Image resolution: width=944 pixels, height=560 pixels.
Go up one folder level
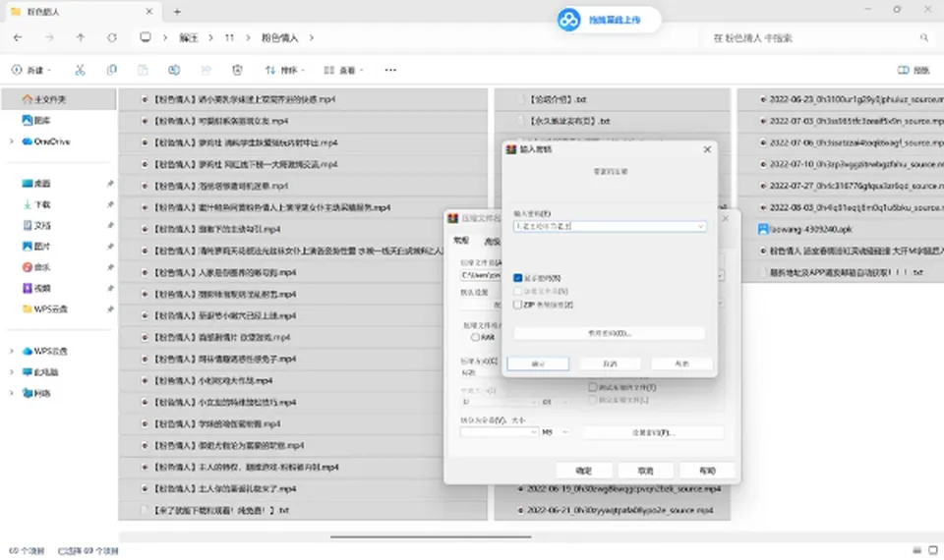tap(80, 37)
